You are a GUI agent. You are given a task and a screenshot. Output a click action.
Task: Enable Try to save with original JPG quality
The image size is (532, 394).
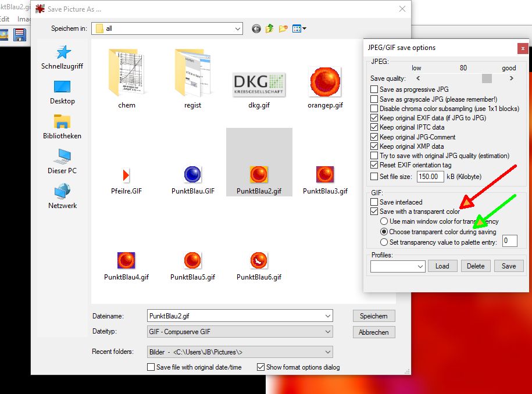pos(374,156)
